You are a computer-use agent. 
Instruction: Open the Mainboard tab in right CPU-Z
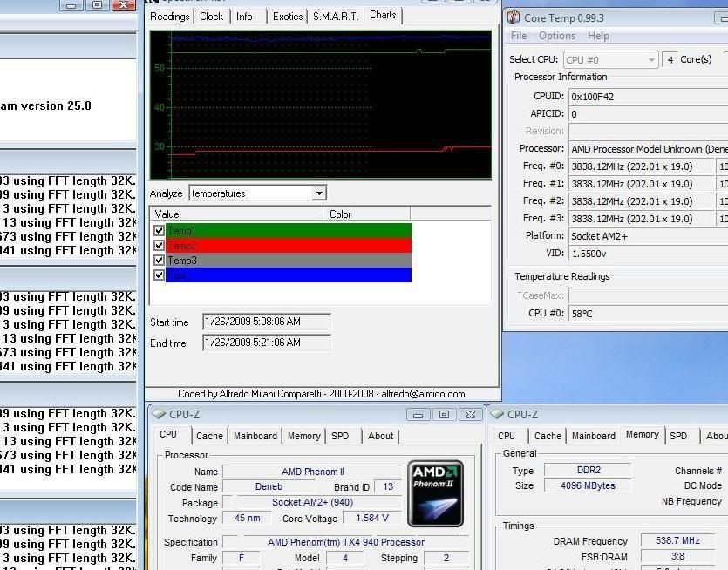tap(594, 436)
